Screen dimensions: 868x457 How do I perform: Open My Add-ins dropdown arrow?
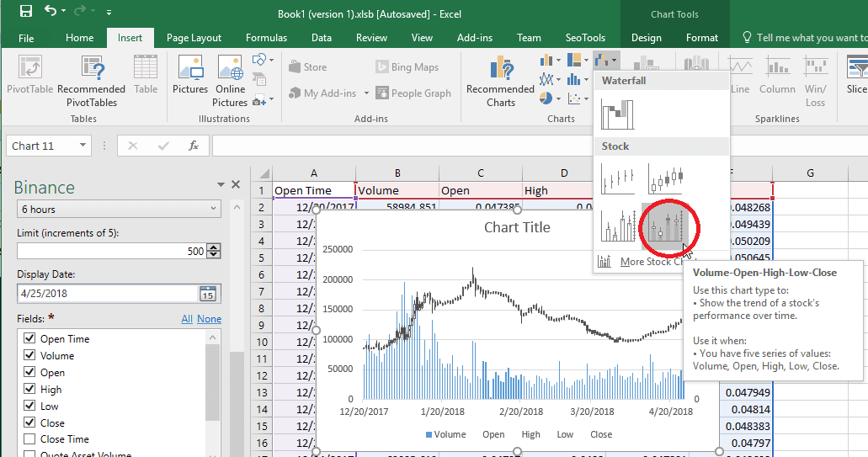pyautogui.click(x=366, y=93)
